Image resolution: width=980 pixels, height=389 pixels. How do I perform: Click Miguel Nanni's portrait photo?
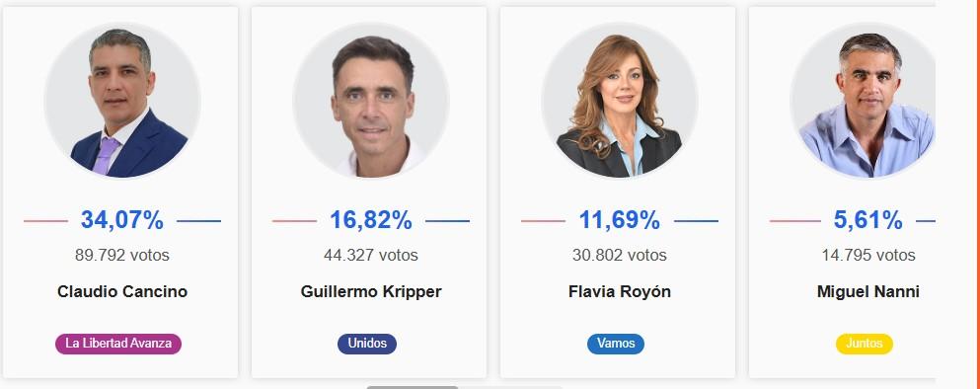coord(864,101)
